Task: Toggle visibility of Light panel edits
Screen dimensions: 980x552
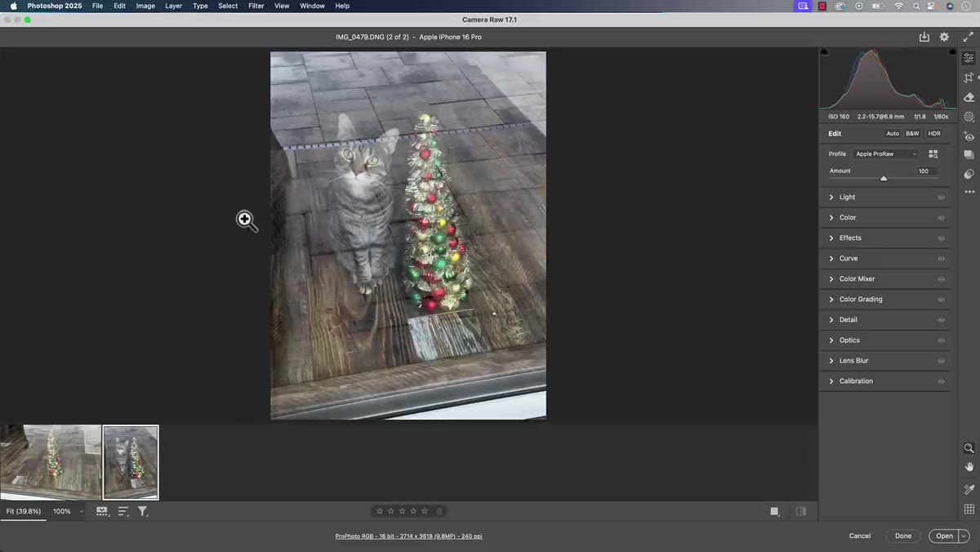Action: pyautogui.click(x=941, y=197)
